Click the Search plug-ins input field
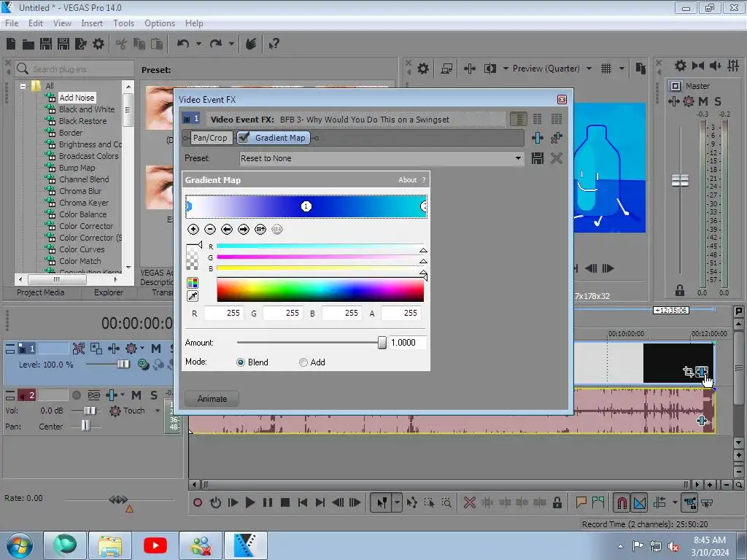 click(x=81, y=69)
